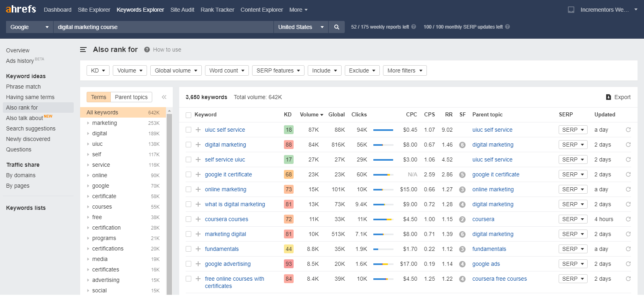Click SERP features badge 2 for coursera courses

coord(462,219)
